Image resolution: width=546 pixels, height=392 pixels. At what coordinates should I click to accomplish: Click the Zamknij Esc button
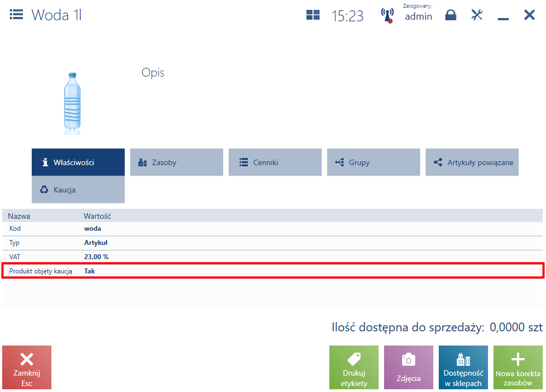pyautogui.click(x=27, y=367)
